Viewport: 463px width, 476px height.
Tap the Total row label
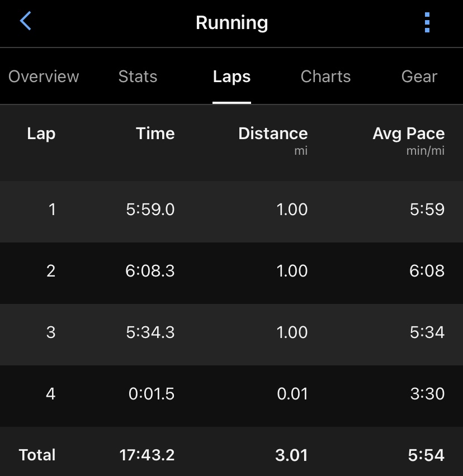(37, 455)
